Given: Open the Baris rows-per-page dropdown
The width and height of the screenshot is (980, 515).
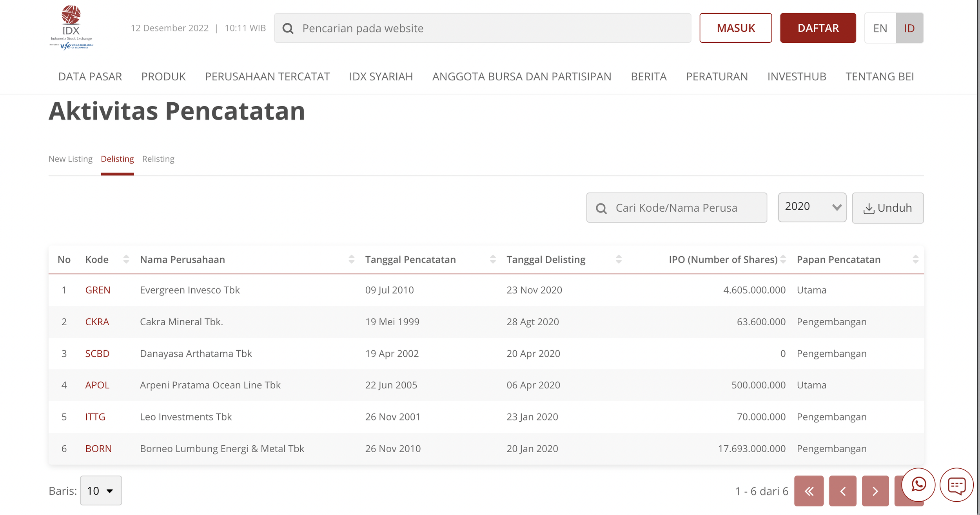Looking at the screenshot, I should tap(101, 491).
